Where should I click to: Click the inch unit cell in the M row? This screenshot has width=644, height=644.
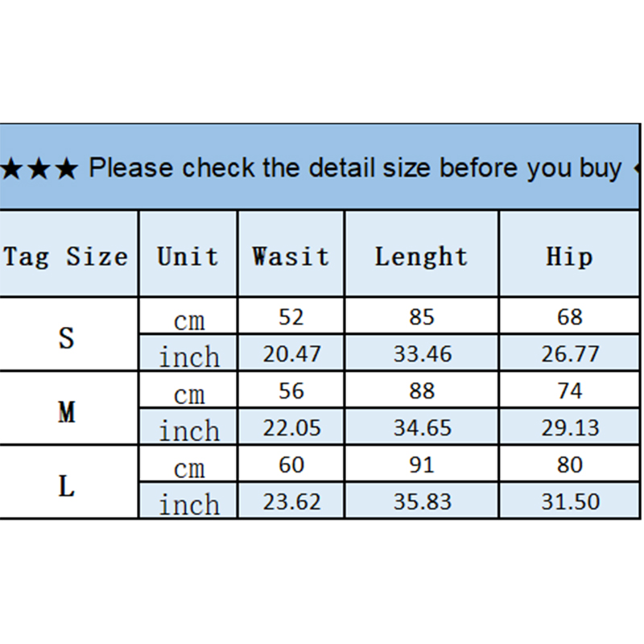188,430
